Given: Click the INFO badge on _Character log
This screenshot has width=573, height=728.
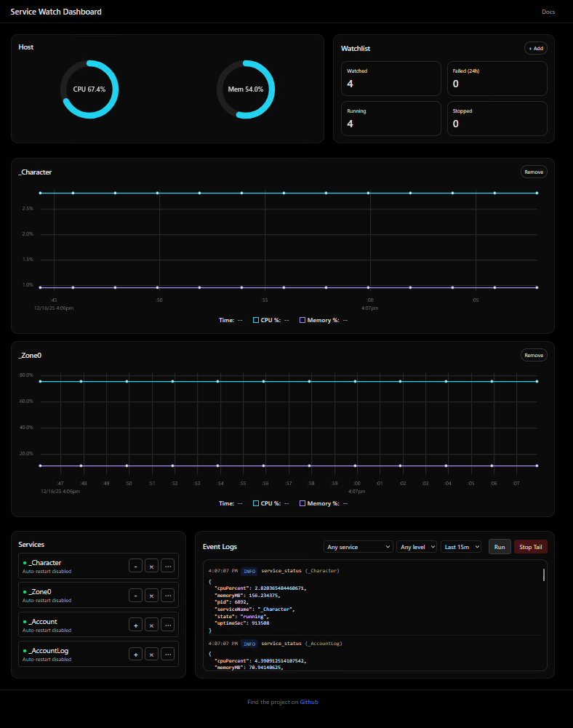Looking at the screenshot, I should coord(249,571).
